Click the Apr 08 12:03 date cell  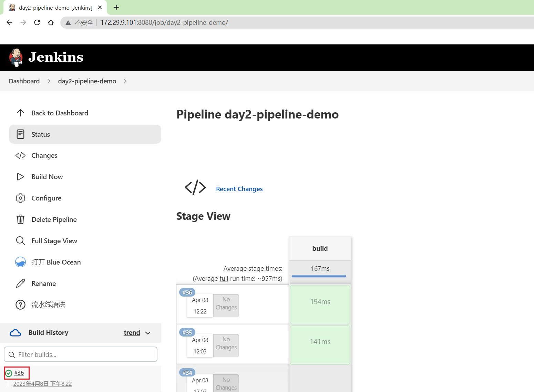click(200, 345)
